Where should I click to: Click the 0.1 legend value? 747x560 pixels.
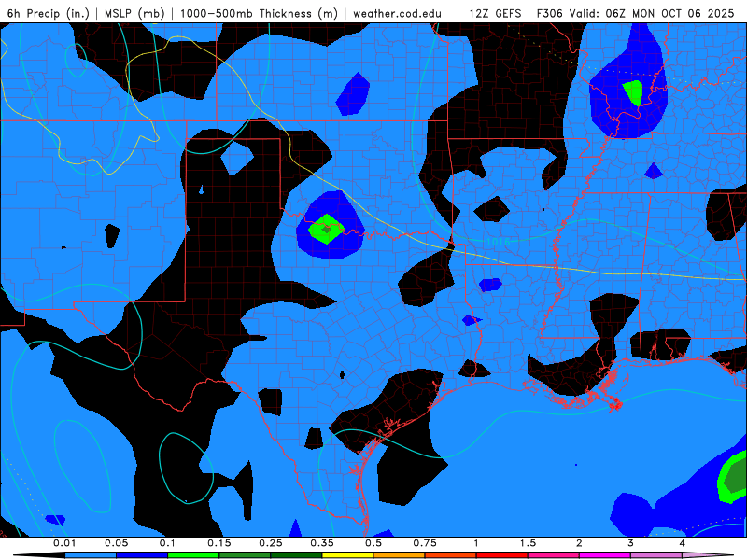click(167, 543)
